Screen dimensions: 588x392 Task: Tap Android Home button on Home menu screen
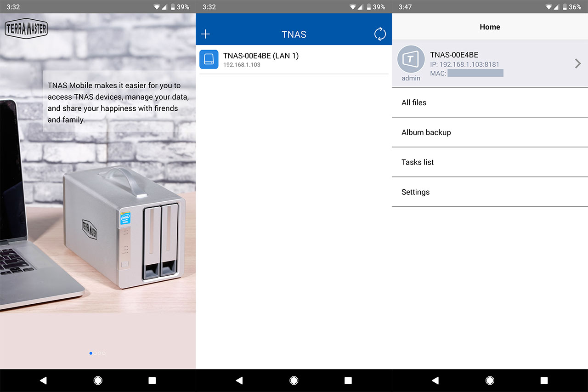(490, 381)
